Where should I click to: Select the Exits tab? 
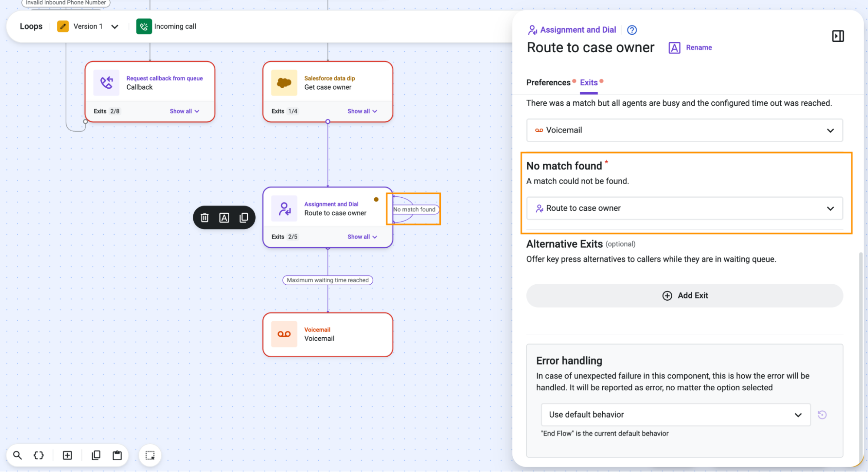click(589, 83)
